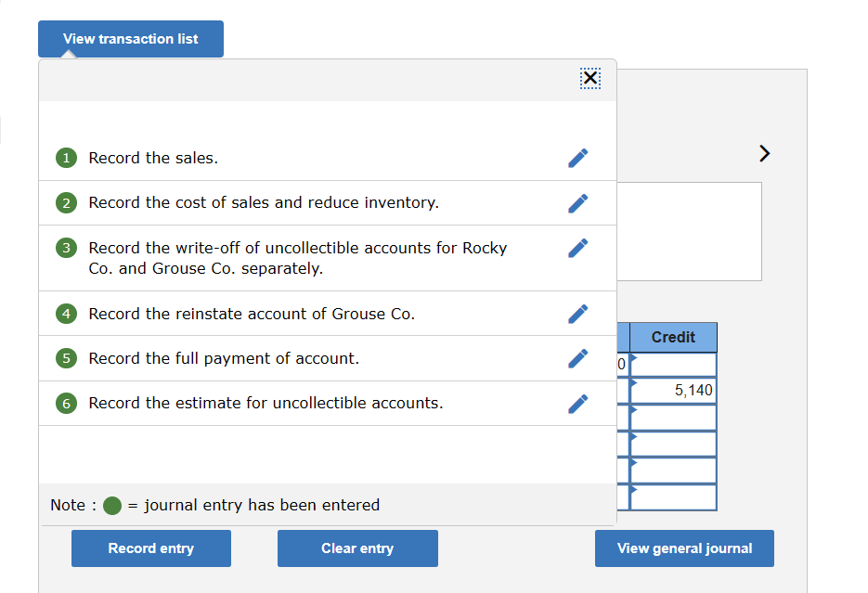The width and height of the screenshot is (868, 593).
Task: Select transaction 2 cost of sales and reduce inventory
Action: [264, 202]
